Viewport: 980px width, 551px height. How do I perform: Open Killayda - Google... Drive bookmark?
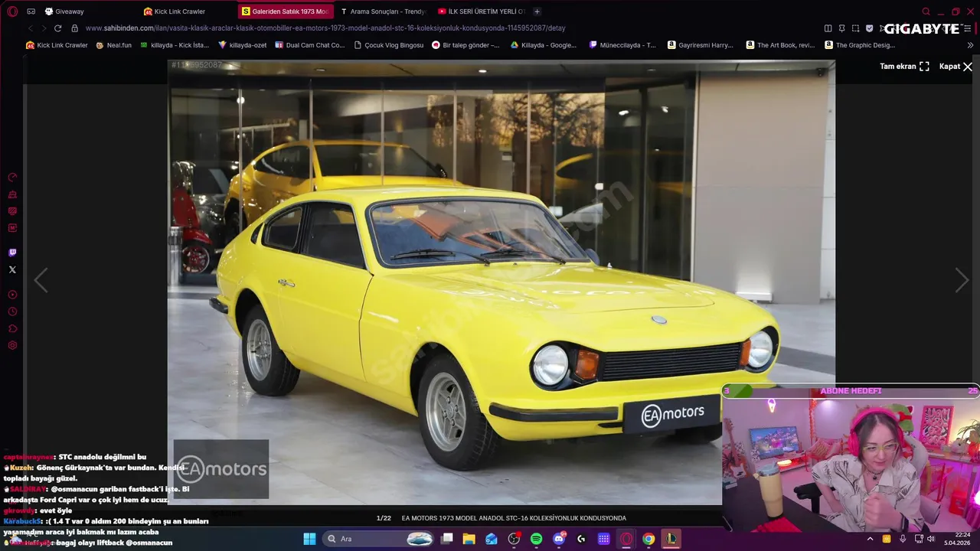pos(544,45)
